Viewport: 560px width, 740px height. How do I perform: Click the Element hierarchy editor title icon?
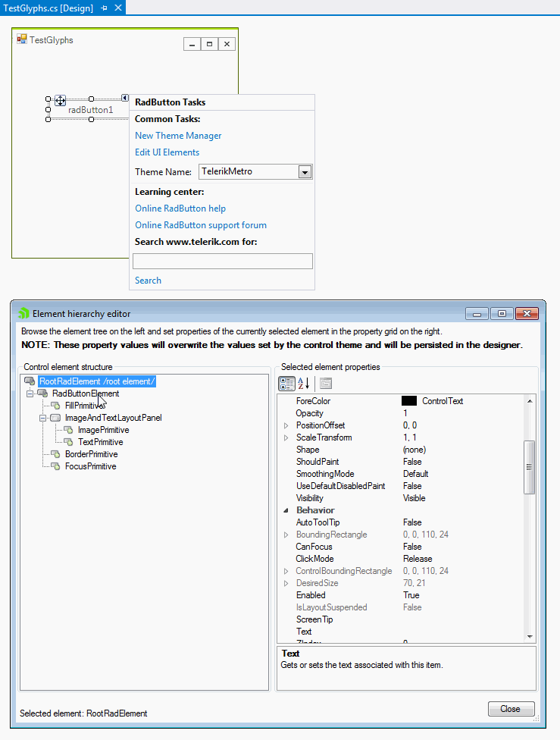[x=23, y=313]
